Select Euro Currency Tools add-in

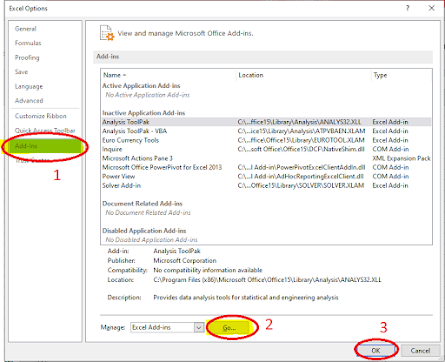[266, 140]
